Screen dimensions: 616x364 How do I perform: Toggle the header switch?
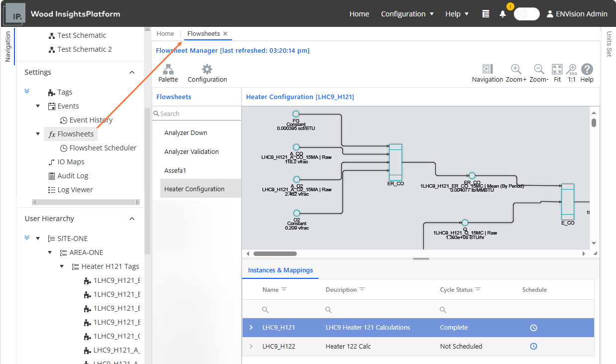pos(526,14)
